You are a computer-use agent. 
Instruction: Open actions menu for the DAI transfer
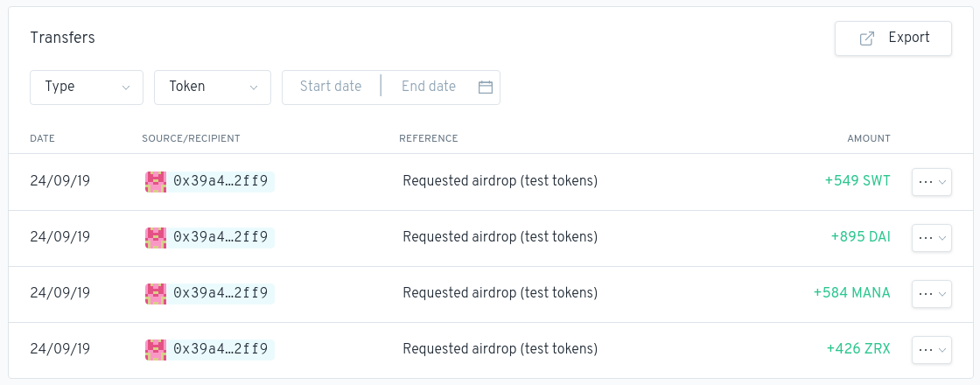pyautogui.click(x=931, y=238)
